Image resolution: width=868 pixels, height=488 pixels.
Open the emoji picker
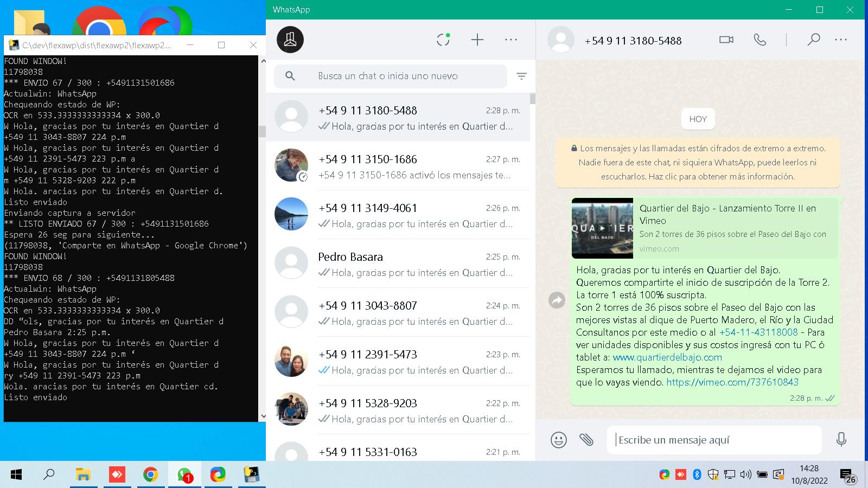tap(558, 440)
